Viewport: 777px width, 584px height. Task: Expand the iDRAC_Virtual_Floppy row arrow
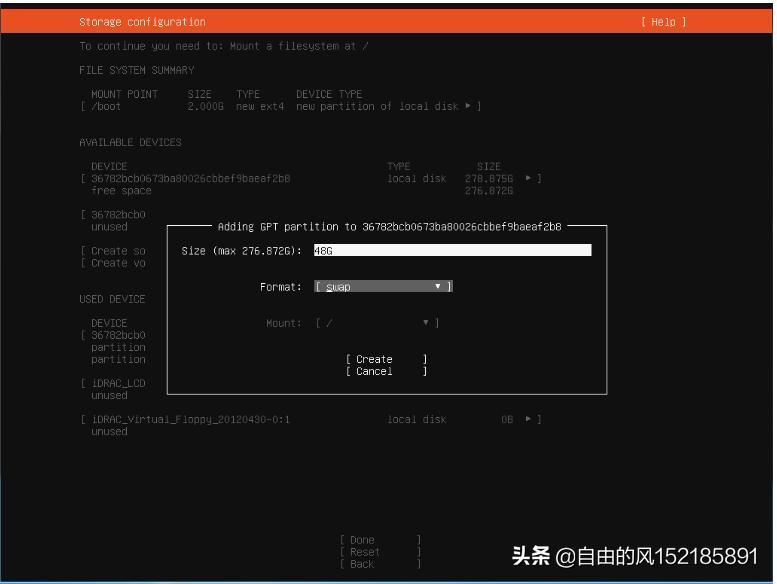pyautogui.click(x=528, y=419)
